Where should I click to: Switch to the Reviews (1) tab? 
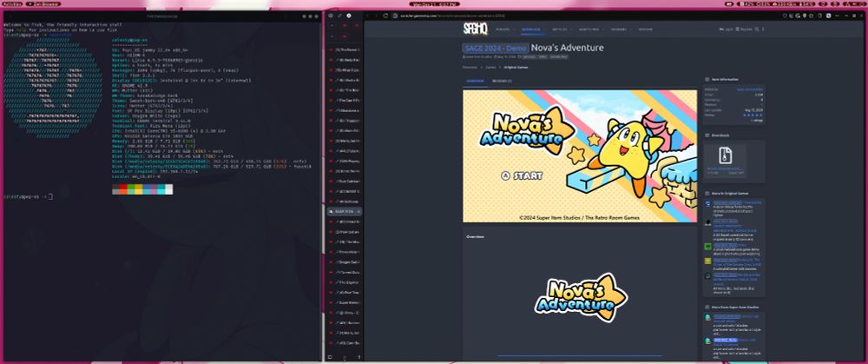[x=502, y=82]
